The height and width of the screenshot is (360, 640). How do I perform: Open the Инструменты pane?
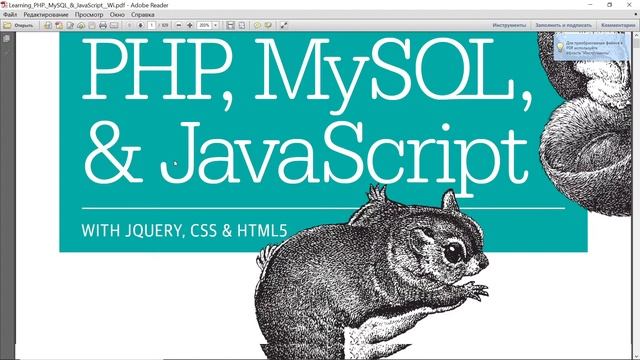pos(509,25)
